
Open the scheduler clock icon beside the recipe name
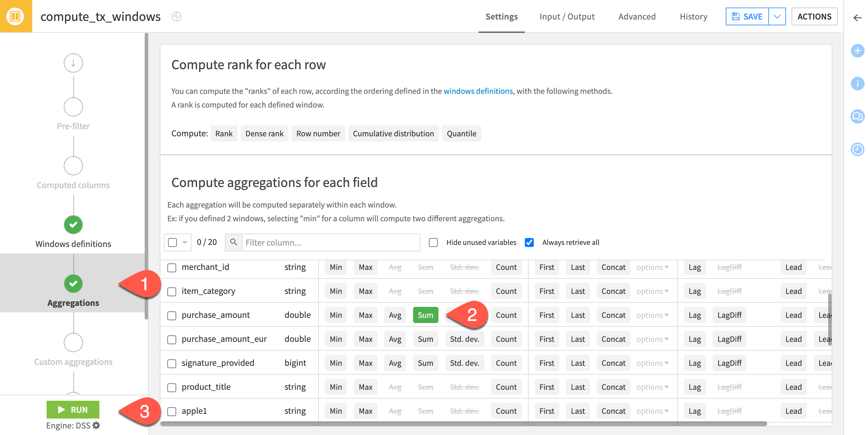(176, 16)
